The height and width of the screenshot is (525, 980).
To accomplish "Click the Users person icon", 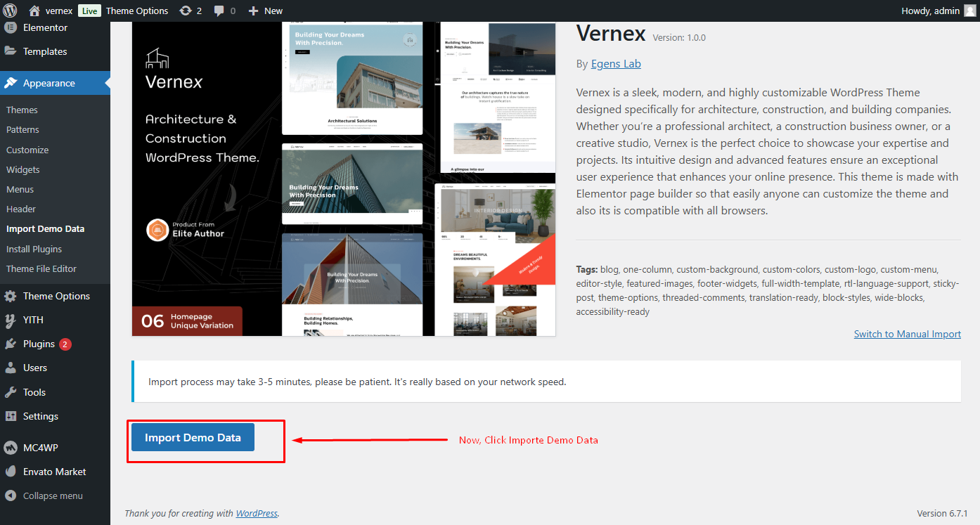I will [11, 368].
